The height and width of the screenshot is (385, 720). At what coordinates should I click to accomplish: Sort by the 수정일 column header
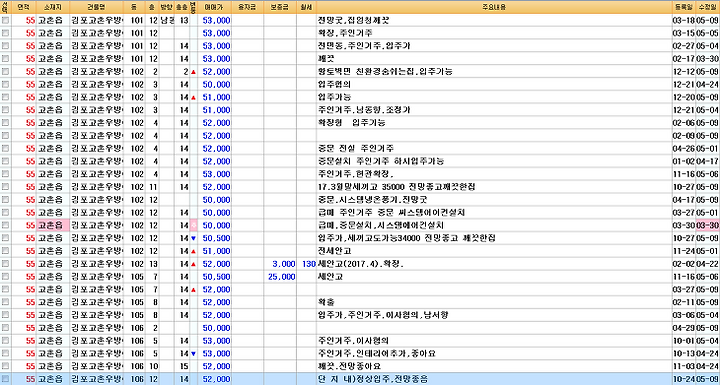pos(708,7)
